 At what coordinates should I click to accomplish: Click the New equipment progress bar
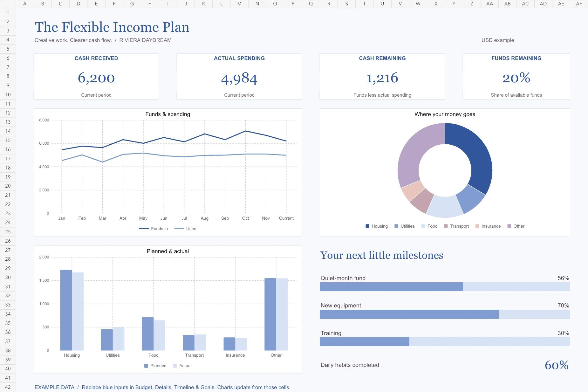[x=445, y=314]
